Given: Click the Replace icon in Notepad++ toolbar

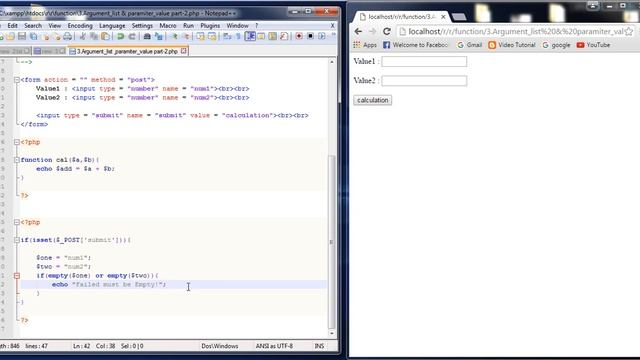Looking at the screenshot, I should coord(159,37).
